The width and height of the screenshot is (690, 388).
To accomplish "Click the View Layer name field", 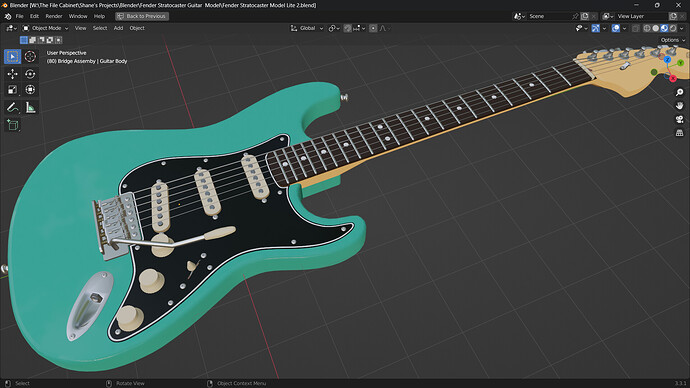I will 641,16.
